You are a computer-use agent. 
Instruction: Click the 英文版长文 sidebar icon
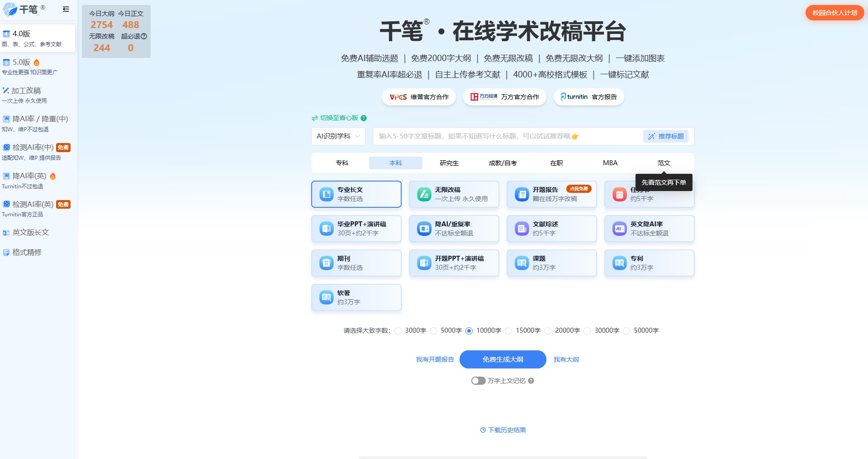click(x=6, y=233)
